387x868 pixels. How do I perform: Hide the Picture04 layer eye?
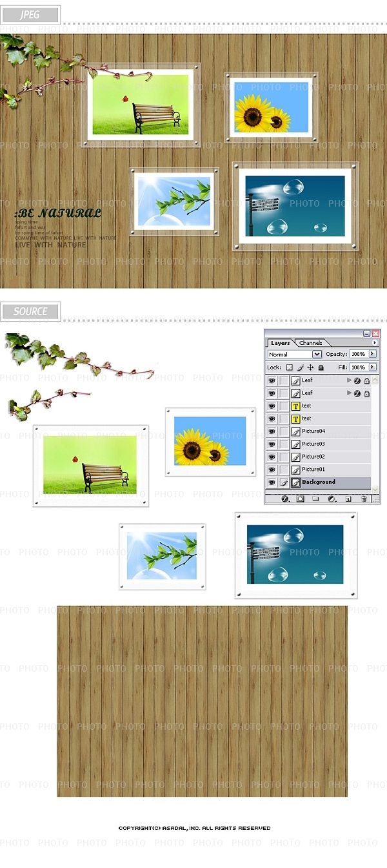point(272,431)
